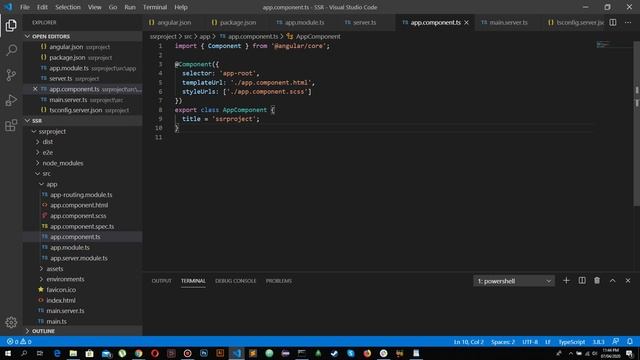
Task: Open errors and warnings status indicator
Action: pos(19,342)
